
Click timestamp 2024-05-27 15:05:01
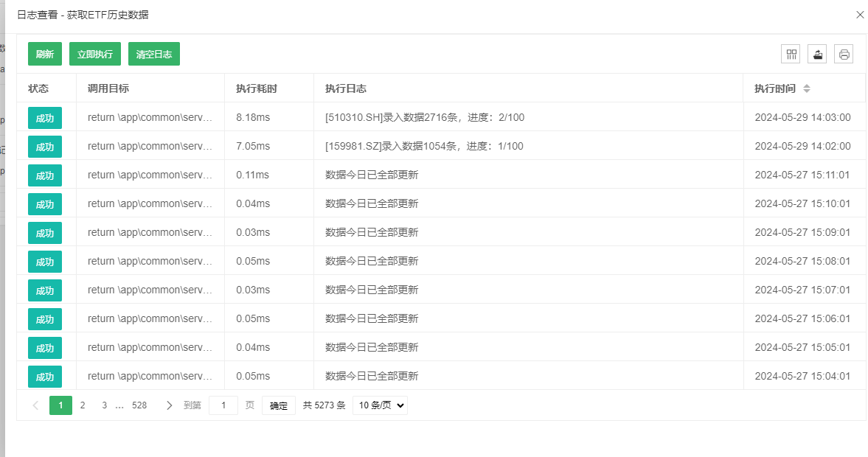pos(802,347)
